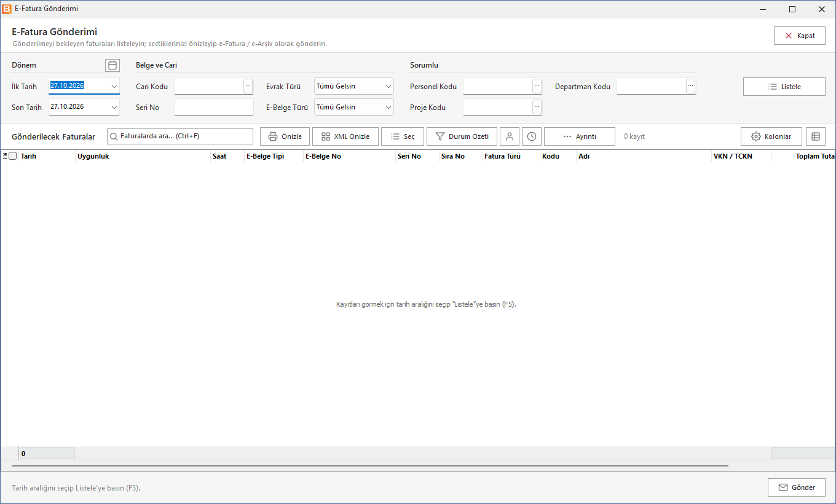Open Personel Kodu lookup ellipsis button
This screenshot has height=504, width=836.
pyautogui.click(x=537, y=87)
